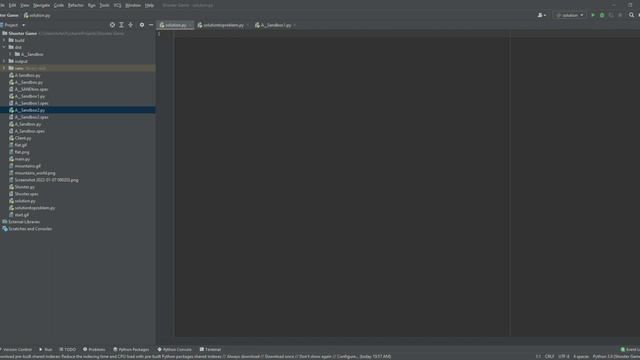Viewport: 640px width, 360px height.
Task: Select solutiontoproblem.py in project tree
Action: click(35, 208)
